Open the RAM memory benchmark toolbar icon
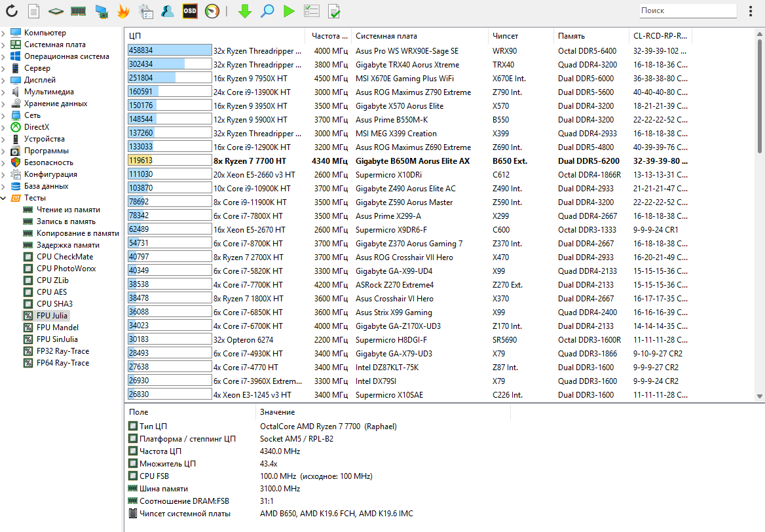The image size is (765, 532). (x=79, y=10)
